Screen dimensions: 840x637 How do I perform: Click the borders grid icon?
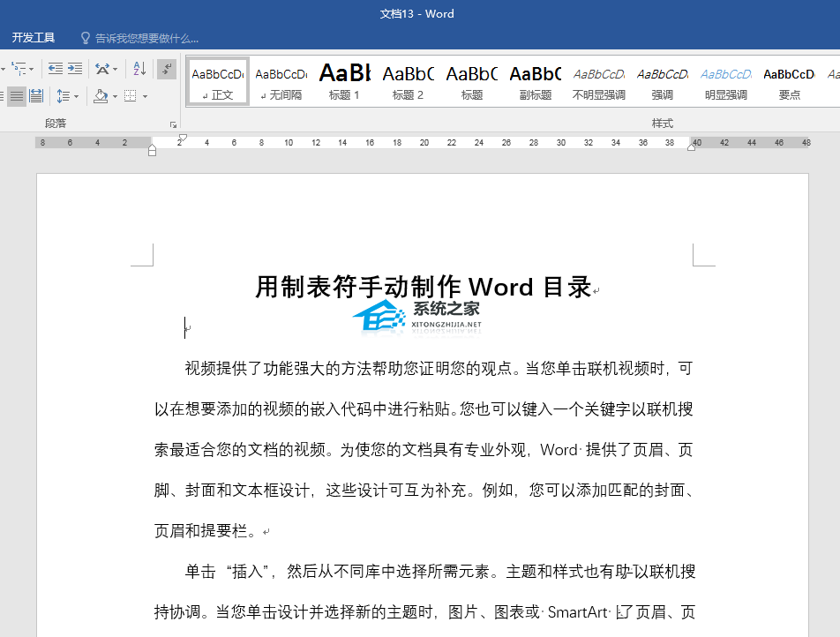[130, 96]
